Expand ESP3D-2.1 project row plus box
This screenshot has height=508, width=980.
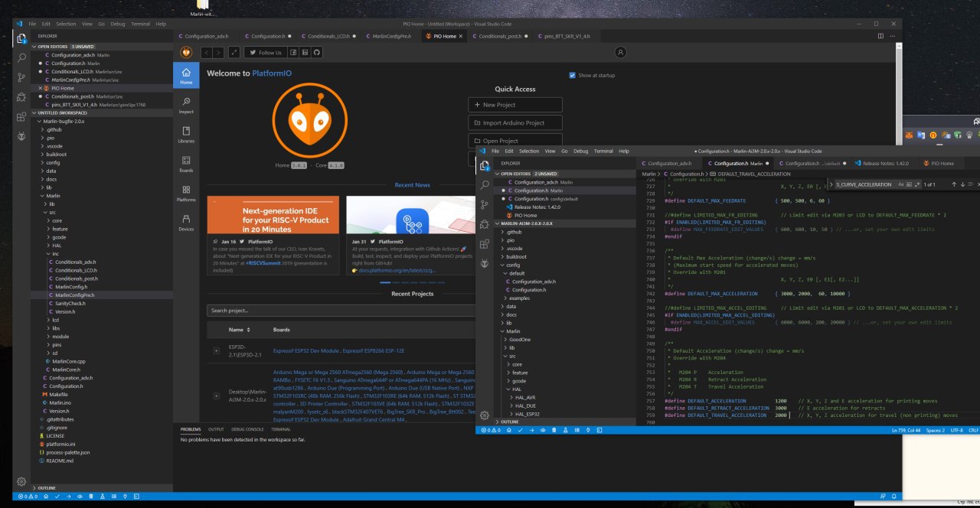pyautogui.click(x=216, y=350)
